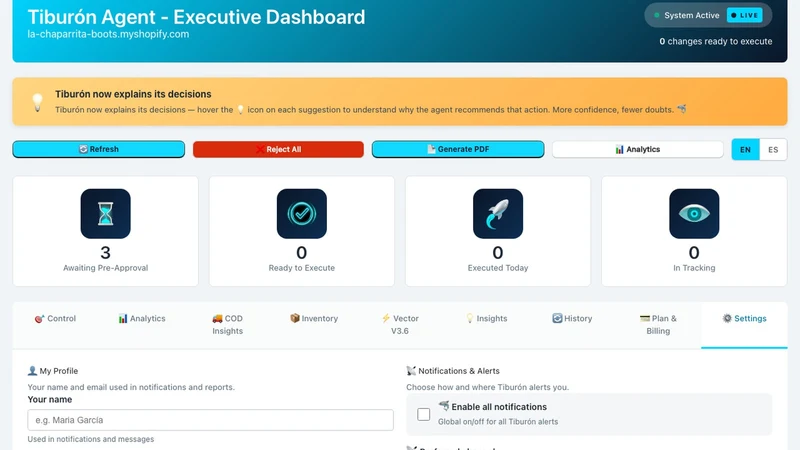This screenshot has width=800, height=450.
Task: Click the rocket Executed Today icon
Action: click(x=498, y=214)
